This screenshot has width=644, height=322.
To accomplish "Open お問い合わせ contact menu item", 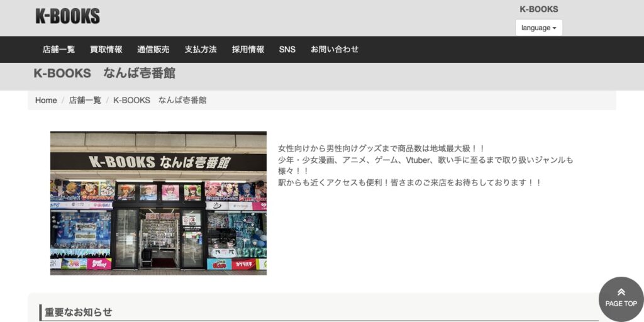I will point(335,49).
